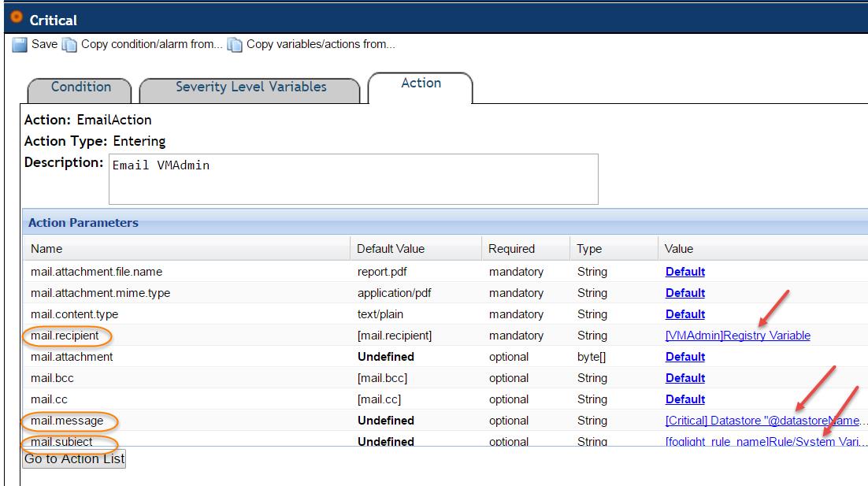
Task: Edit the Default value for mail.cc
Action: (x=684, y=399)
